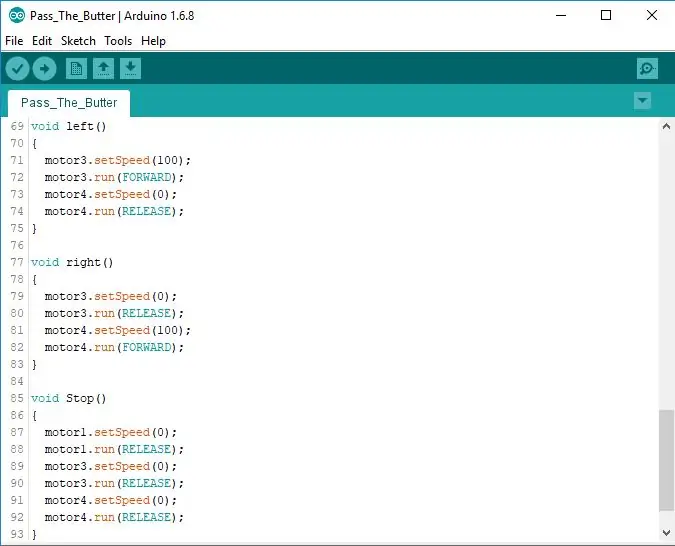Click the 'void Stop()' line
This screenshot has width=675, height=546.
pyautogui.click(x=68, y=398)
